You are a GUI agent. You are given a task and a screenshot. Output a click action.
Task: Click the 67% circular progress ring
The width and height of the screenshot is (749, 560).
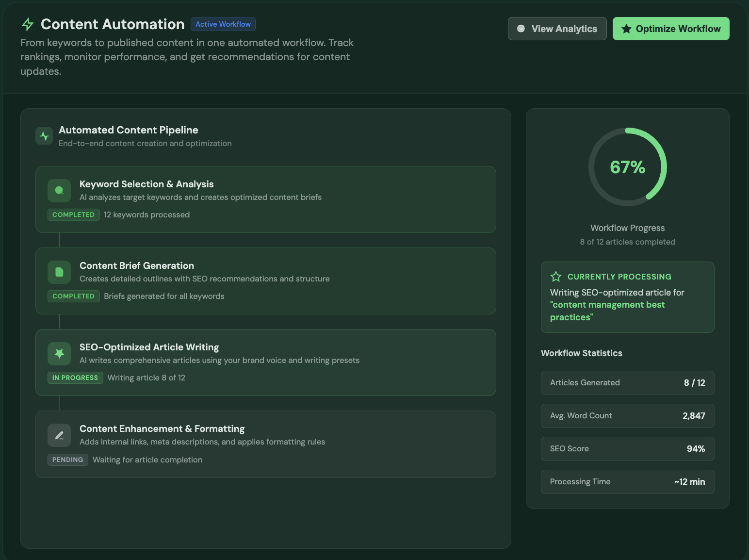[627, 167]
